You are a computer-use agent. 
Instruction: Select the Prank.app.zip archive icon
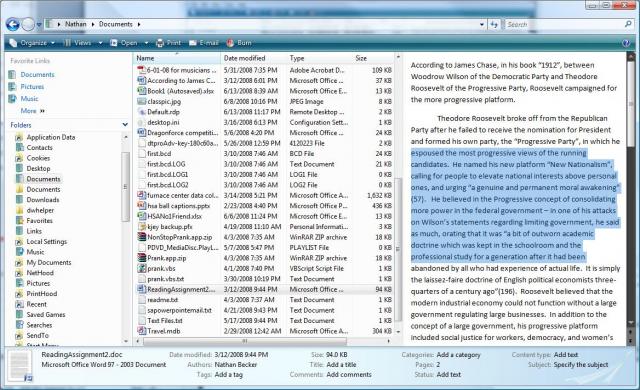coord(142,258)
